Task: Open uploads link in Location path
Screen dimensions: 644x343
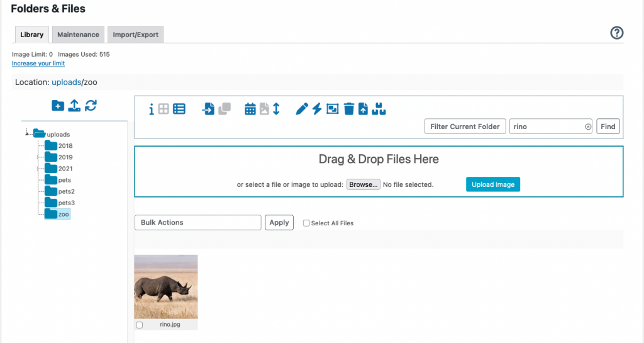Action: coord(67,82)
